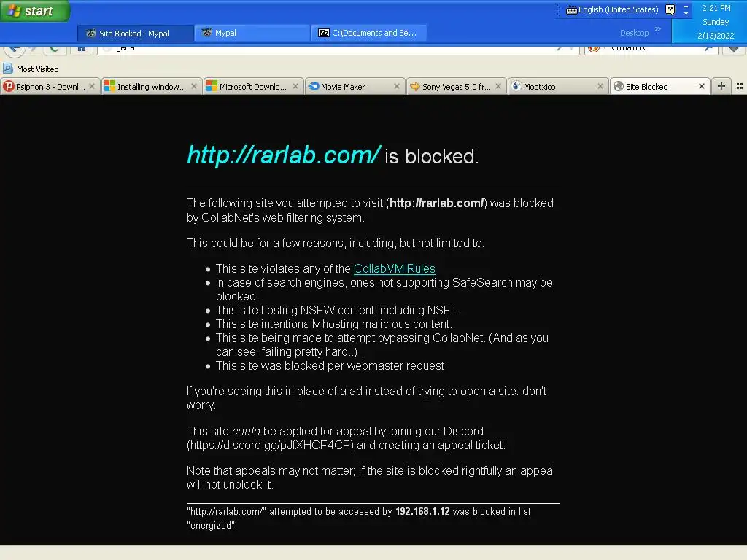Image resolution: width=747 pixels, height=560 pixels.
Task: Switch to Microsoft Downlo... tab
Action: [252, 87]
